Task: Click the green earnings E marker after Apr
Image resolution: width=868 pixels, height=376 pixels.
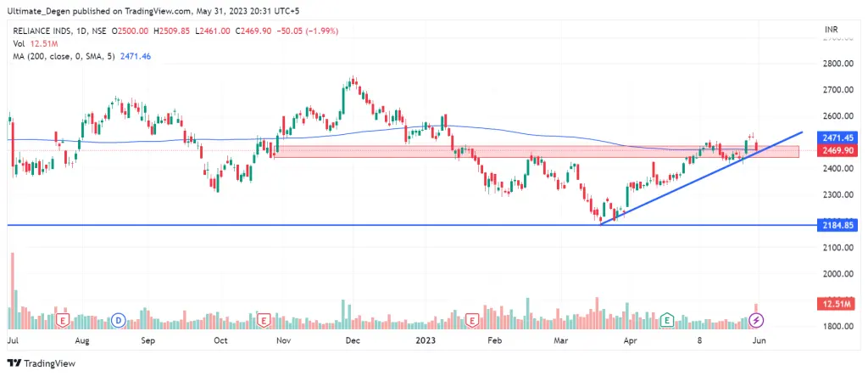Action: coord(668,320)
